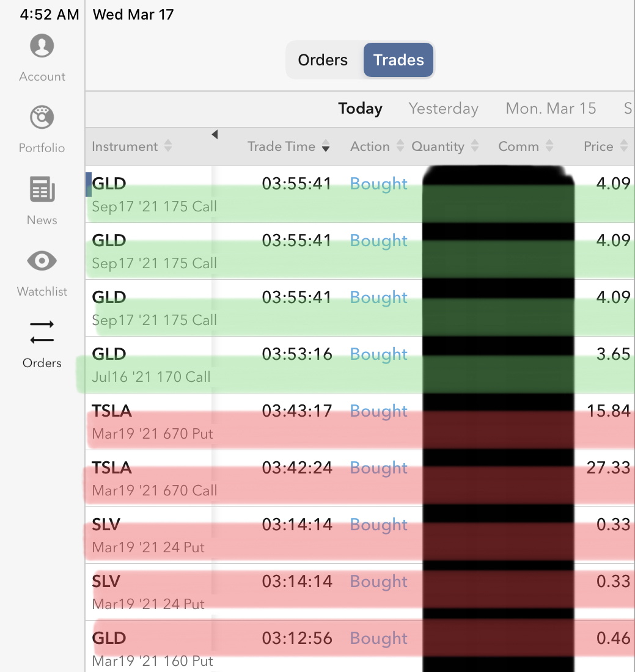Sort by Trade Time column header

click(x=288, y=147)
